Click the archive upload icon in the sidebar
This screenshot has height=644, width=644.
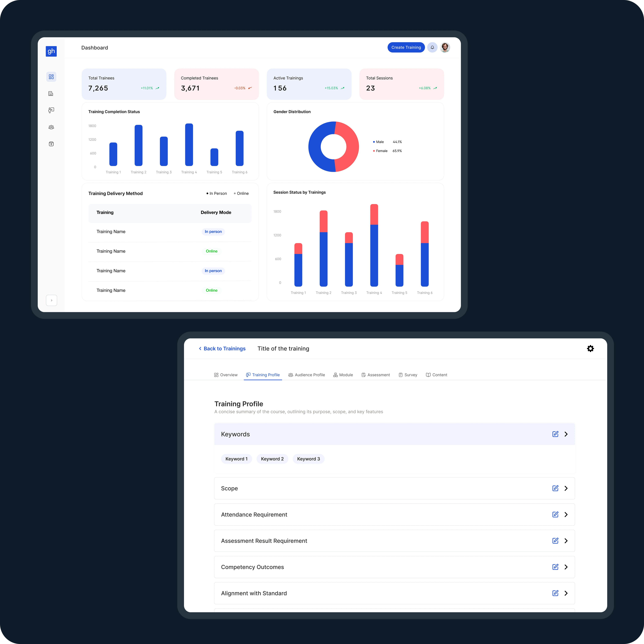tap(51, 144)
